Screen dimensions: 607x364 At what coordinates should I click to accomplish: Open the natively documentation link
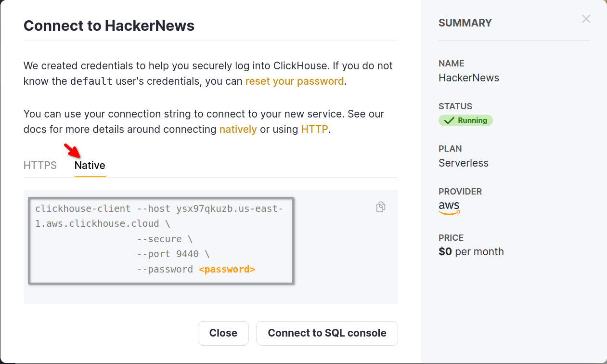click(x=238, y=129)
